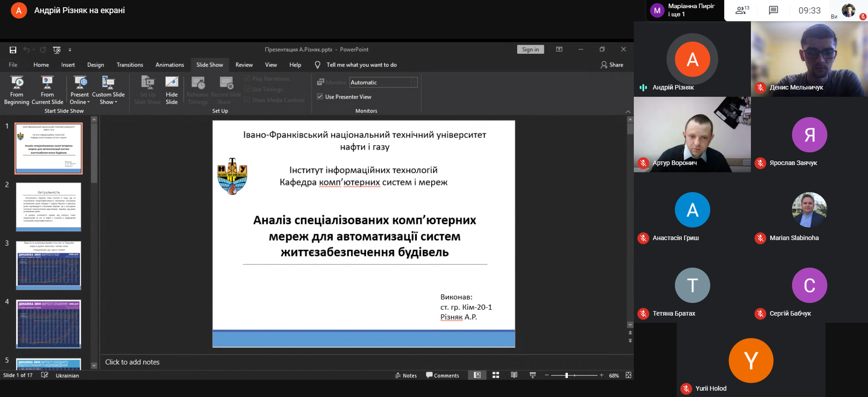Select slide 2 thumbnail Актуальність
Viewport: 868px width, 397px height.
49,207
